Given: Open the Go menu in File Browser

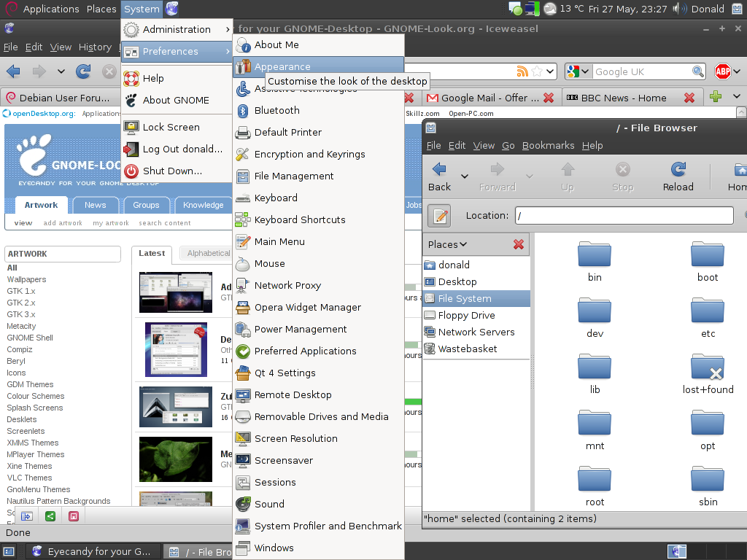Looking at the screenshot, I should (x=508, y=146).
